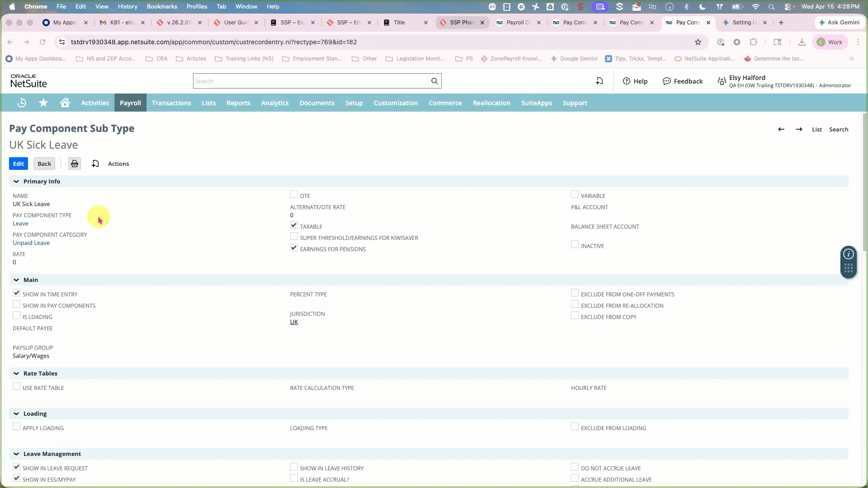Reload the page in Chrome
The width and height of the screenshot is (868, 488).
[42, 42]
